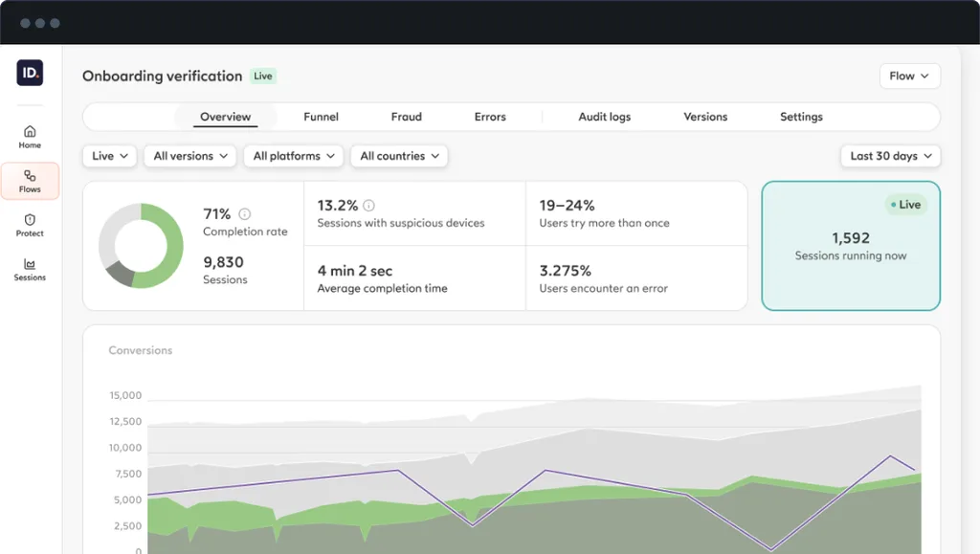This screenshot has height=554, width=980.
Task: Click the 5,000 axis label
Action: [127, 500]
